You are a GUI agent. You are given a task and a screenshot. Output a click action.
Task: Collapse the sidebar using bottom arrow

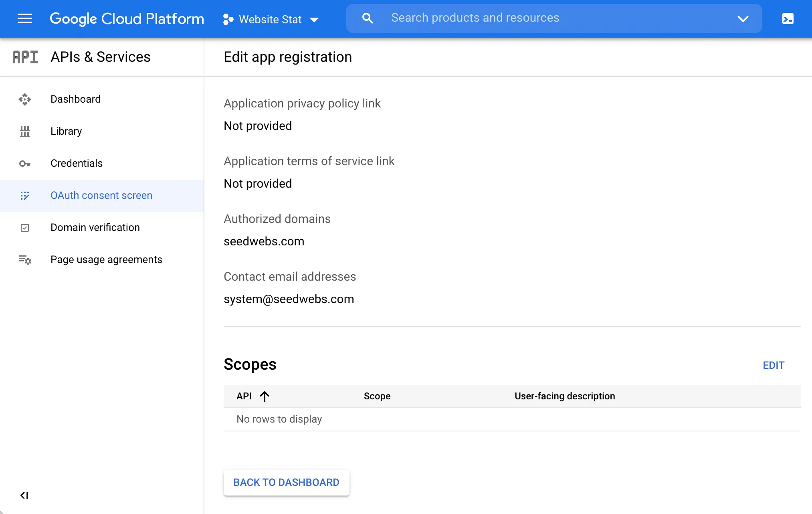[x=24, y=495]
